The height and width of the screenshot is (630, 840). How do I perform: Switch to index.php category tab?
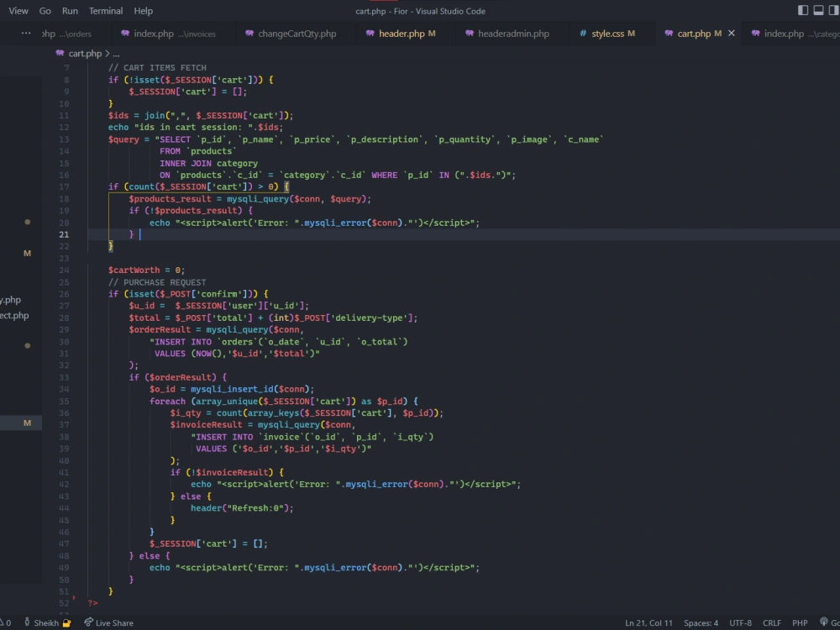[x=792, y=34]
